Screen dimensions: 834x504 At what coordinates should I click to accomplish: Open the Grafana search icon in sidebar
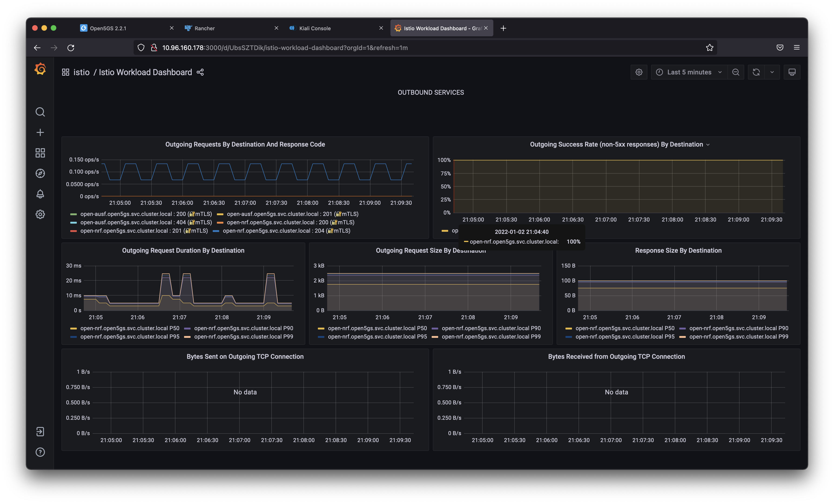[40, 112]
